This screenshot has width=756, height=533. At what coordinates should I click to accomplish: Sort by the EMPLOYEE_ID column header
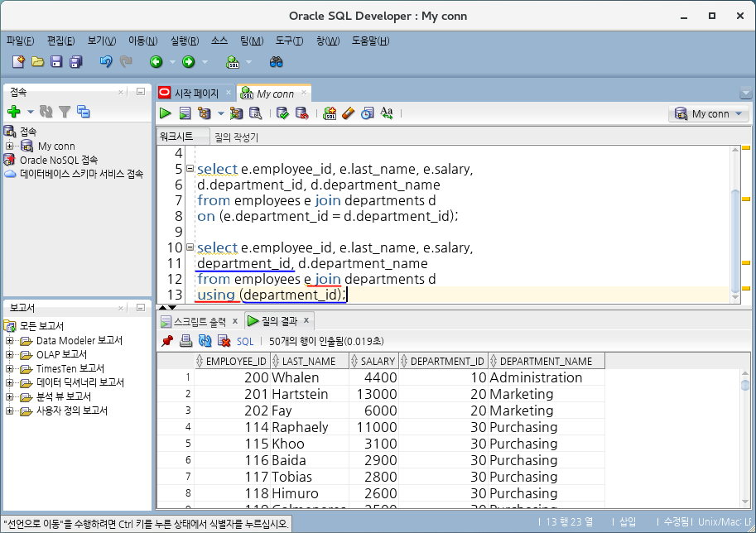(232, 361)
